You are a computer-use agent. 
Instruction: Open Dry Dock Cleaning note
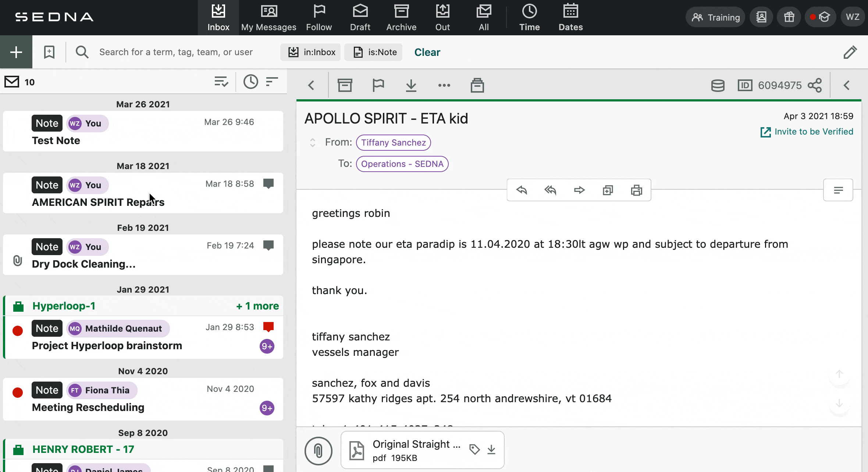pos(143,255)
